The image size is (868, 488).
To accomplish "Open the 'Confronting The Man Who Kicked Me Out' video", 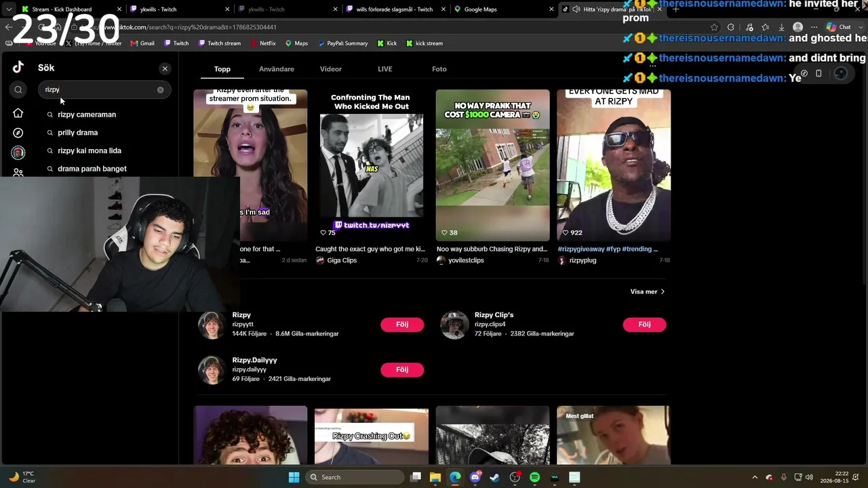I will click(372, 165).
